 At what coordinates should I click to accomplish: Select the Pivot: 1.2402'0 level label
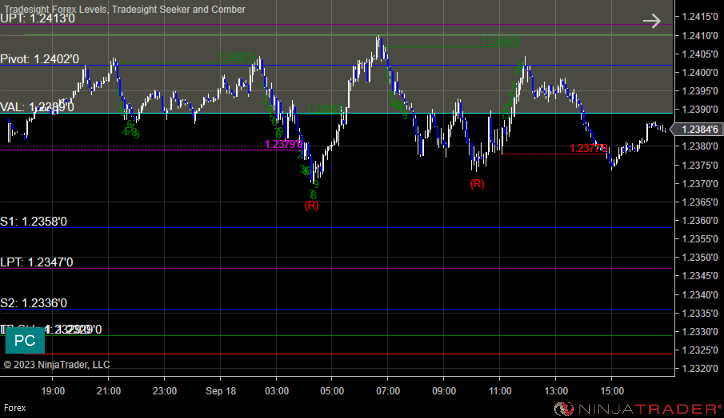click(x=40, y=59)
